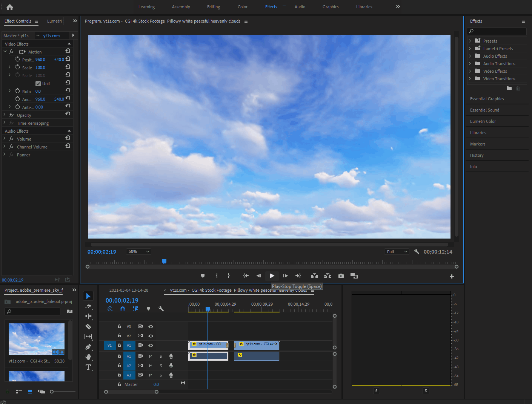Toggle visibility of track V1
Screen dimensions: 532x404
[x=151, y=345]
